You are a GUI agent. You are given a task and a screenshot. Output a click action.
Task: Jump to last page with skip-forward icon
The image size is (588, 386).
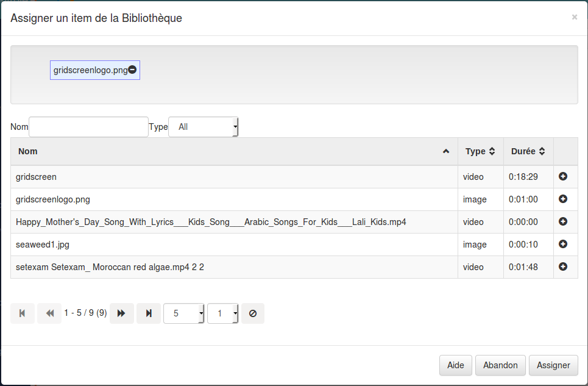pyautogui.click(x=148, y=313)
